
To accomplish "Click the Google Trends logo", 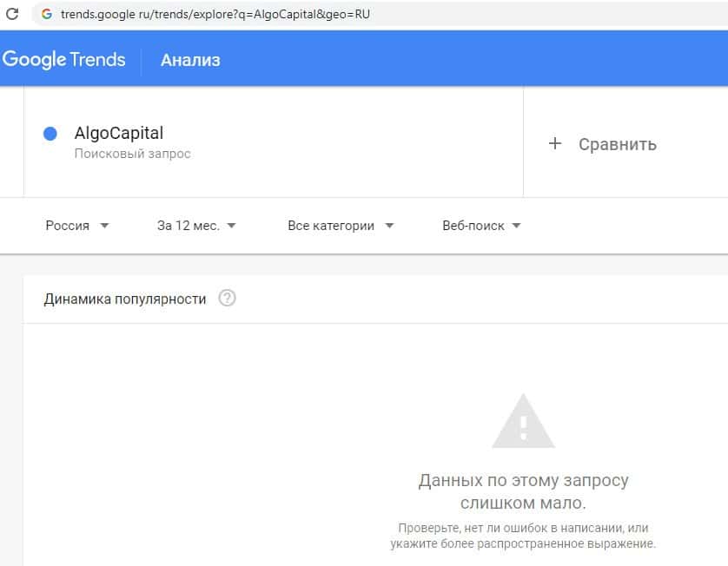I will point(63,60).
